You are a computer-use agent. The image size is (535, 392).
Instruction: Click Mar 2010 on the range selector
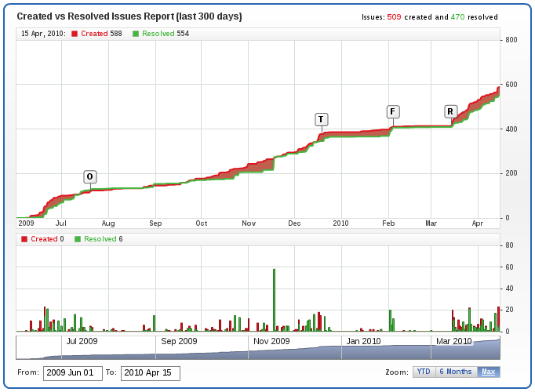(454, 341)
